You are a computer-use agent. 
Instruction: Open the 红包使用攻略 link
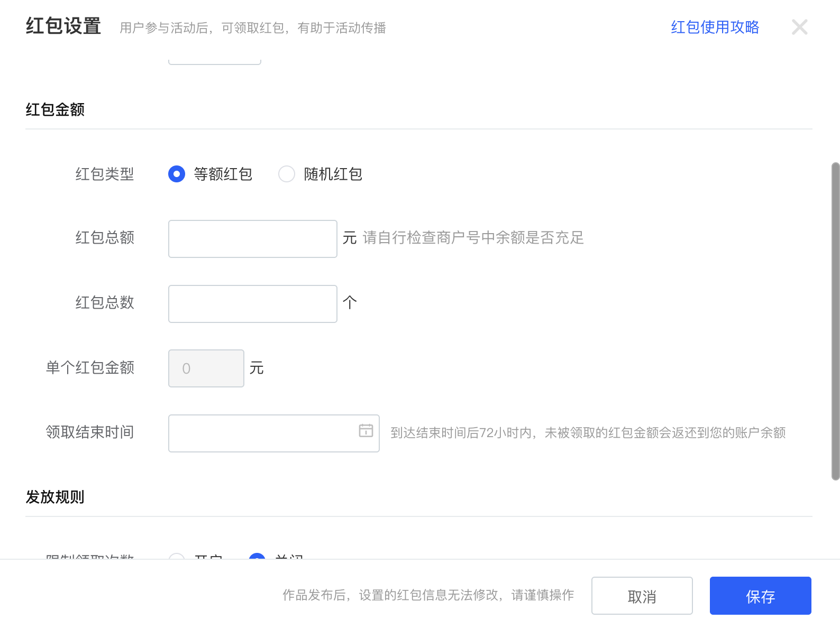715,27
